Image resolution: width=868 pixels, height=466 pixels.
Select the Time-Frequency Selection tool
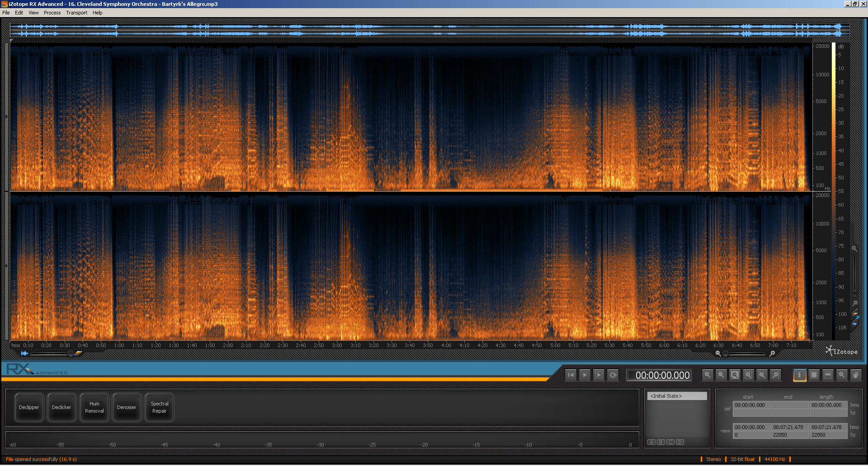point(814,375)
